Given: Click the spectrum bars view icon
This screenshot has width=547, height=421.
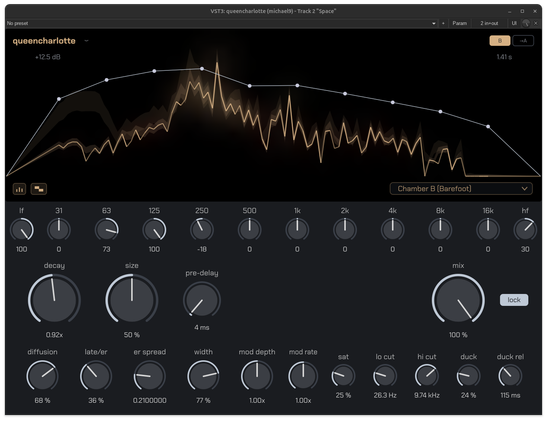Looking at the screenshot, I should tap(20, 189).
